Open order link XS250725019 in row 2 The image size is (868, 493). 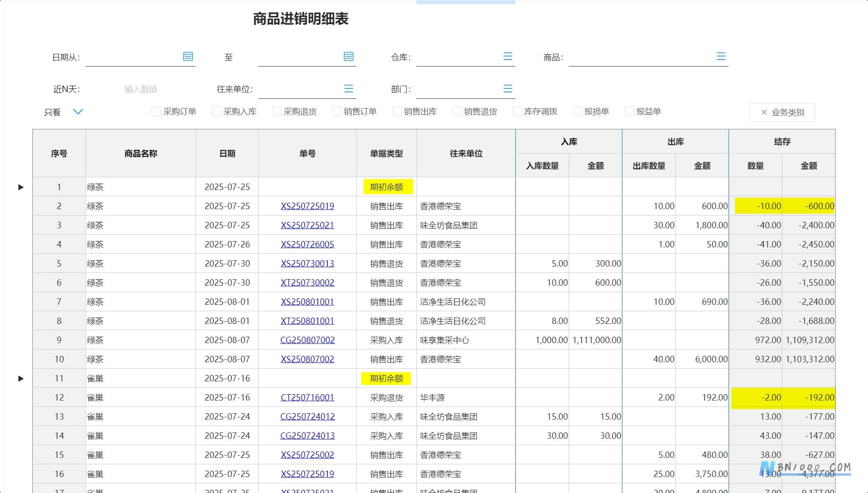308,206
